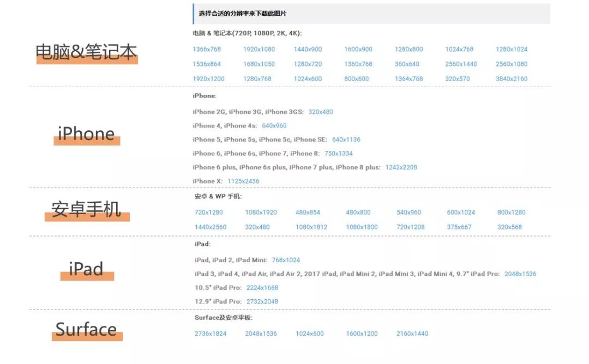Open the 1080x1812 resolution link
This screenshot has width=589, height=364.
click(311, 227)
